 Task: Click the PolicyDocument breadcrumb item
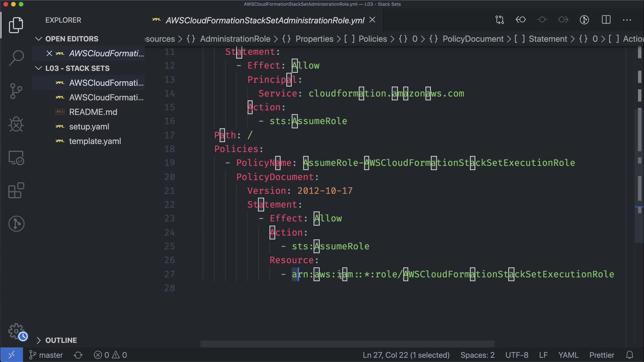click(473, 39)
